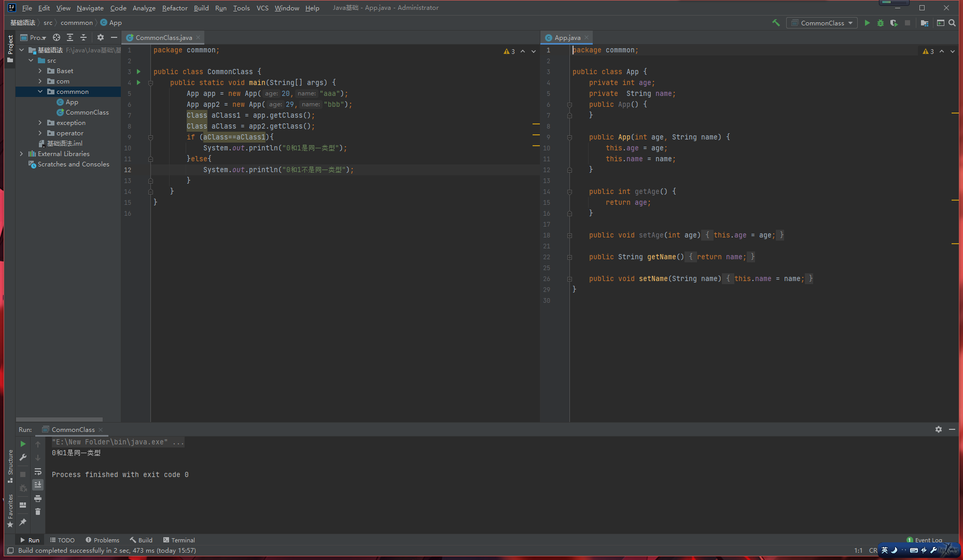This screenshot has width=963, height=560.
Task: Click run gutter arrow beside class CommonClass
Action: (x=138, y=72)
